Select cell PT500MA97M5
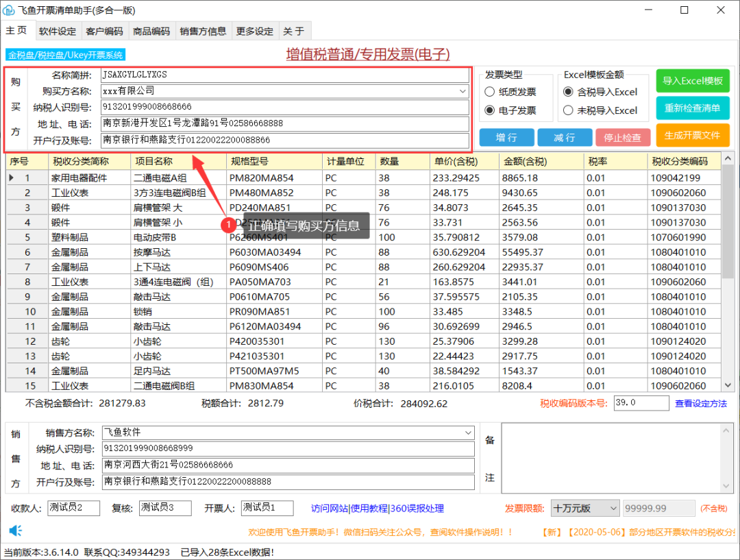740x560 pixels. click(x=274, y=371)
